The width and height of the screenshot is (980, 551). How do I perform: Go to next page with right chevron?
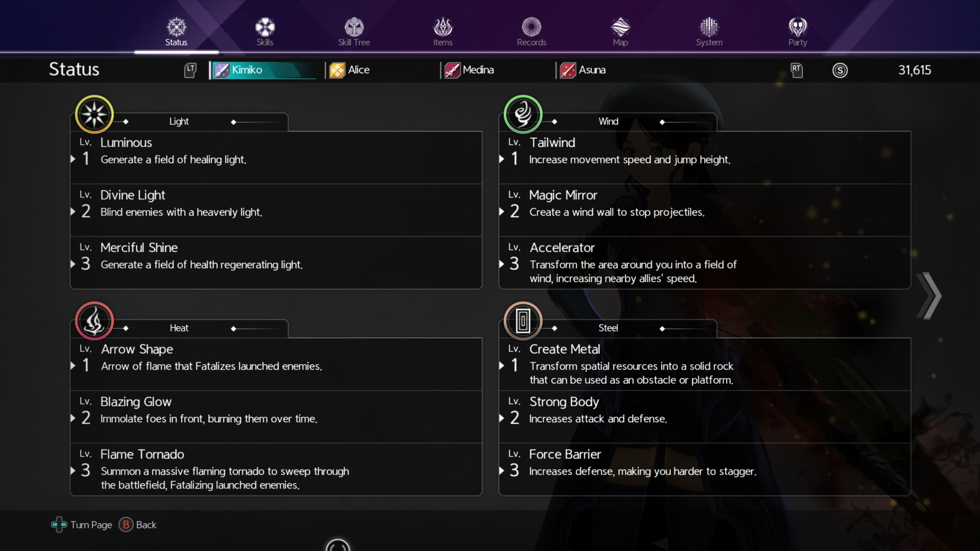point(929,296)
